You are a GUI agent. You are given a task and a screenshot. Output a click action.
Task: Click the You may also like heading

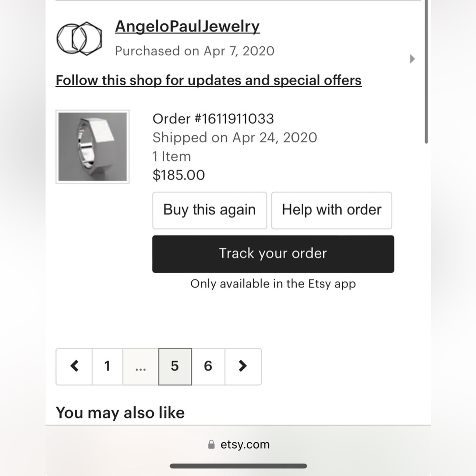tap(120, 412)
